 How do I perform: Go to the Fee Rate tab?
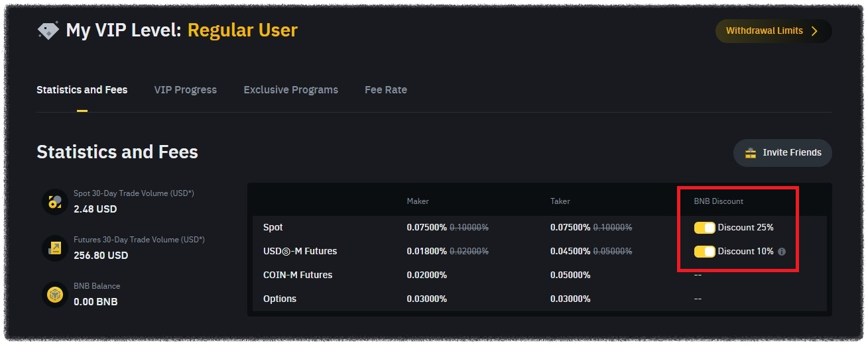click(386, 89)
